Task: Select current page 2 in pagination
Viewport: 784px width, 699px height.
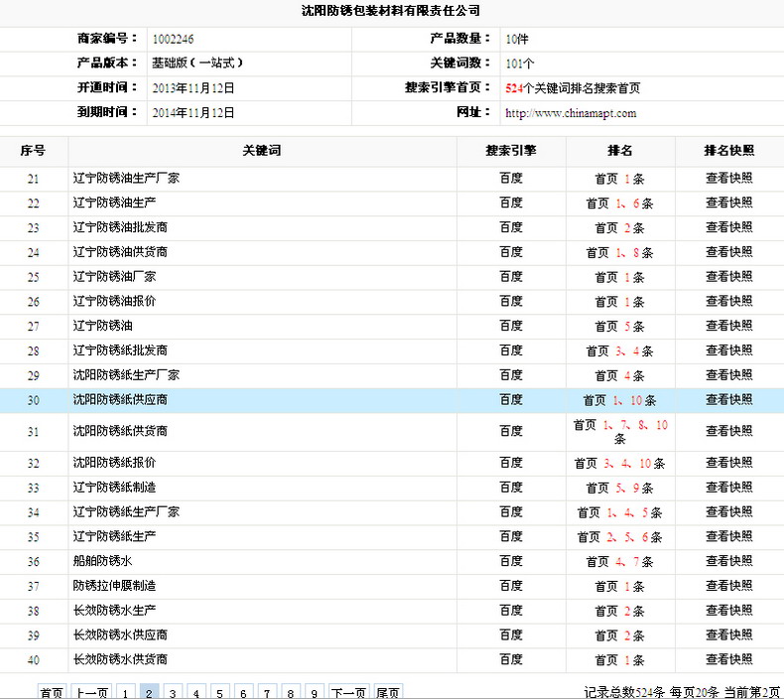Action: coord(149,692)
